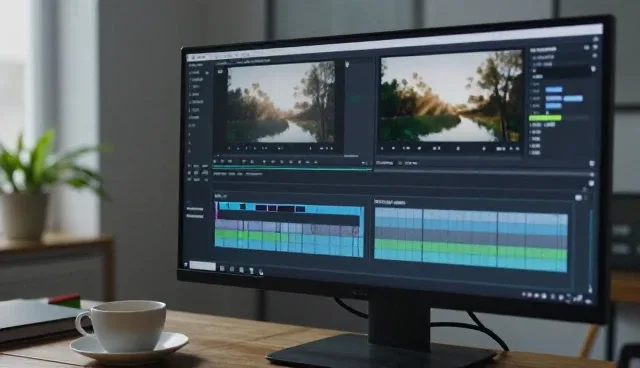640x368 pixels.
Task: Open the first taskbar icon after the search box
Action: coord(222,268)
